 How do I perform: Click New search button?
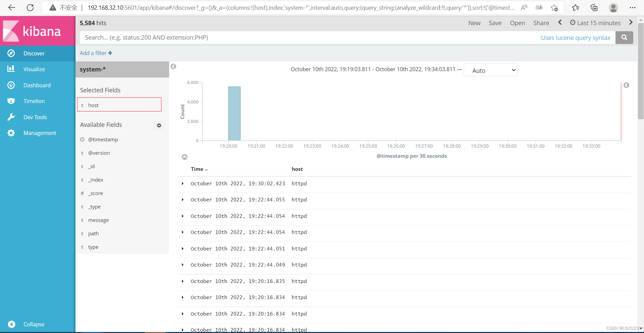click(474, 23)
